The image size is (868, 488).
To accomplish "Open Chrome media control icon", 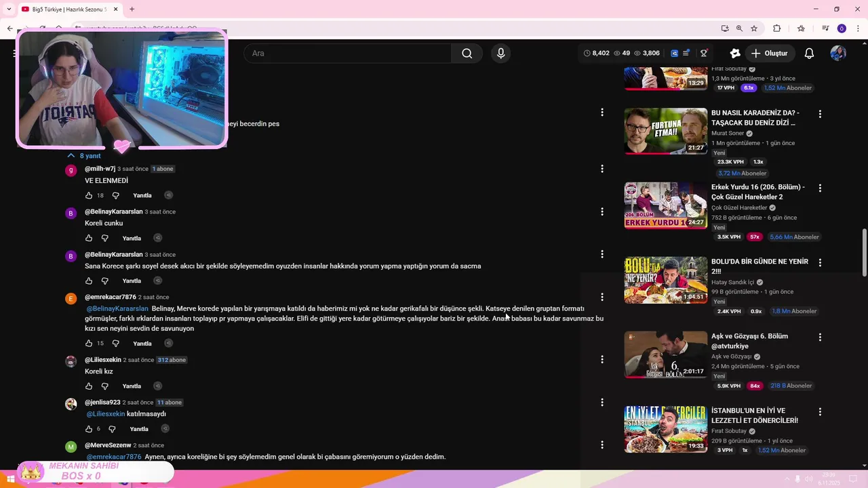I will pos(825,28).
